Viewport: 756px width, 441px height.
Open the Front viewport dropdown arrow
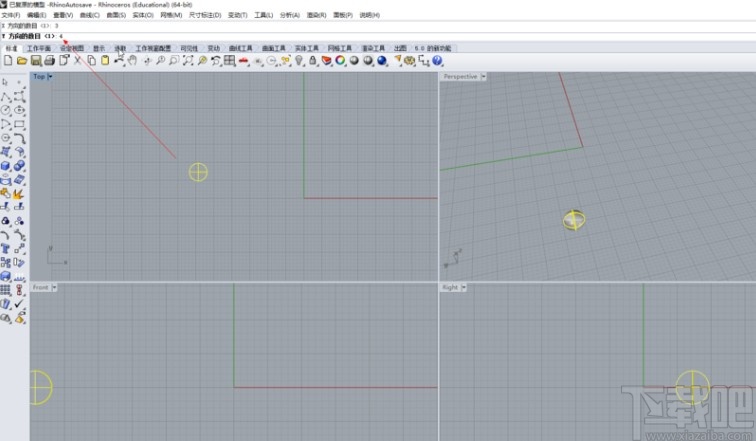coord(54,287)
